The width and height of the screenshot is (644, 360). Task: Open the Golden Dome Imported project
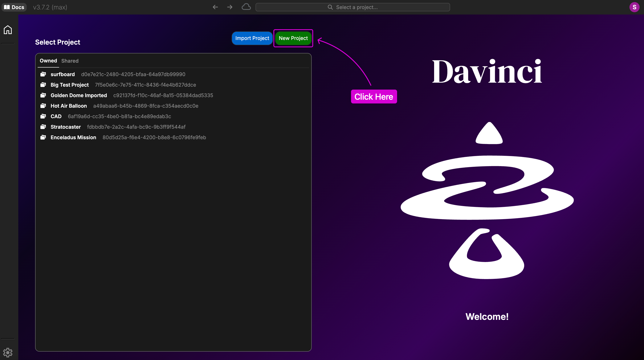(78, 95)
